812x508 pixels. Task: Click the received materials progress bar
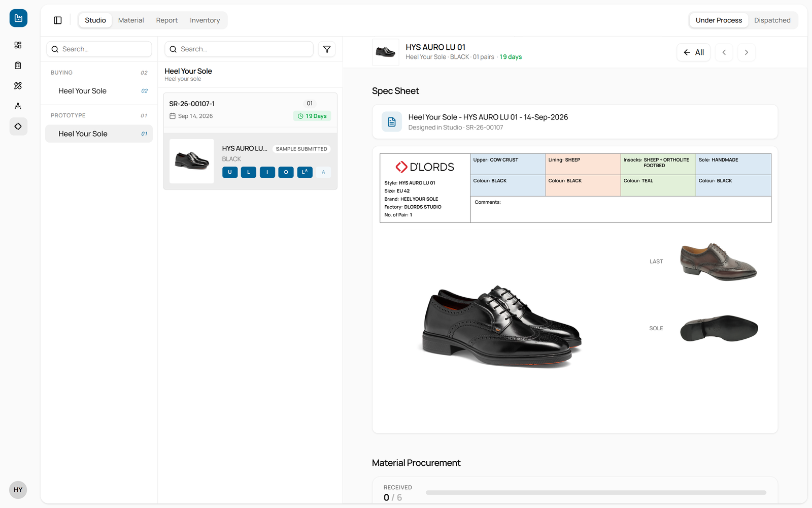pos(596,492)
